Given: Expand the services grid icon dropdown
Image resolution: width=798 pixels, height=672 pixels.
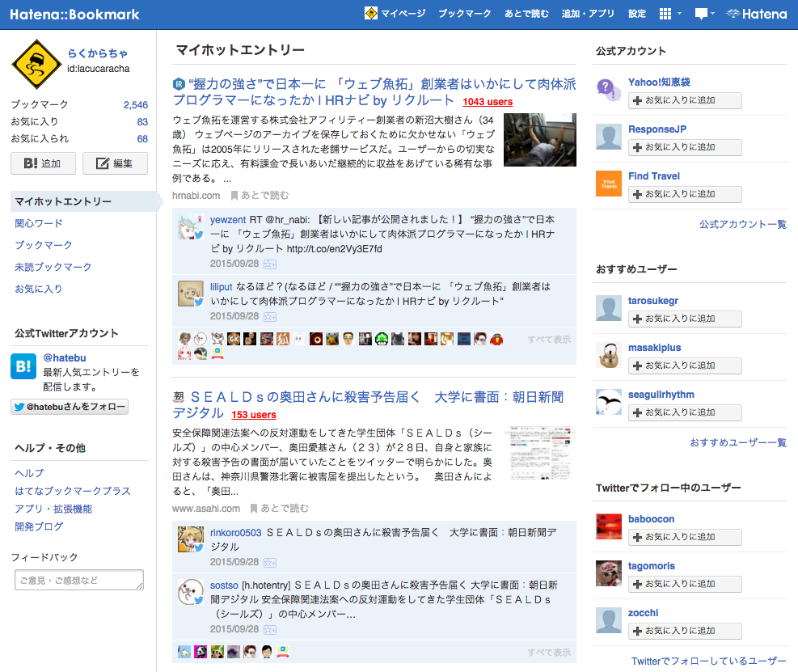Looking at the screenshot, I should 669,14.
